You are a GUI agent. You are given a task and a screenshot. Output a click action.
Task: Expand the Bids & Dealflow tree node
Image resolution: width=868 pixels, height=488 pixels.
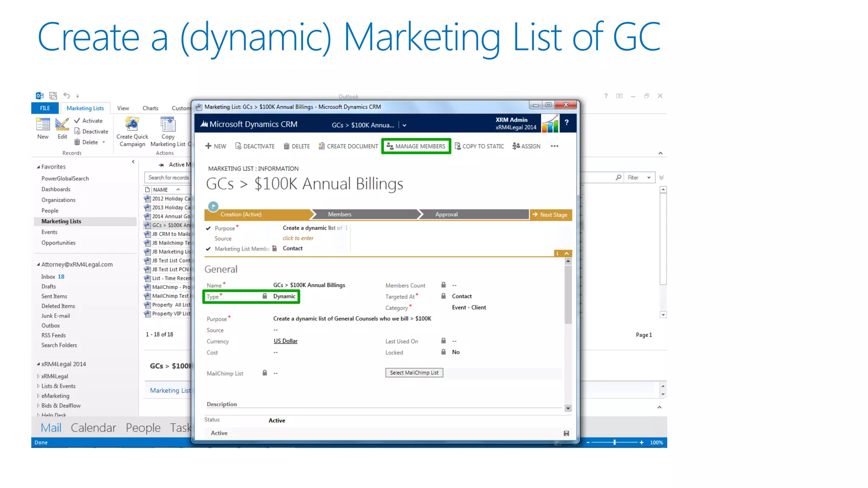[38, 405]
